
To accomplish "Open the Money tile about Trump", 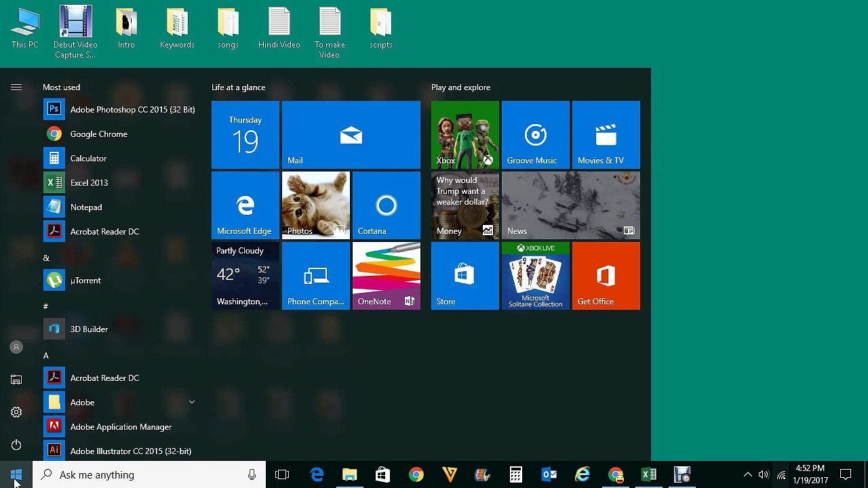I will [465, 205].
